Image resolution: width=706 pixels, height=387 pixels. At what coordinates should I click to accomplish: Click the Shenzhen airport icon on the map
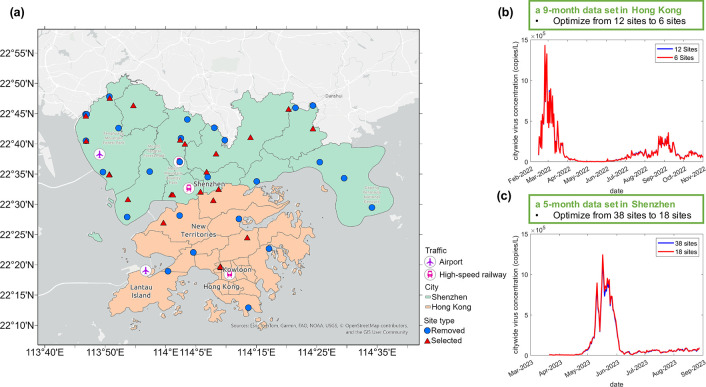click(x=100, y=154)
